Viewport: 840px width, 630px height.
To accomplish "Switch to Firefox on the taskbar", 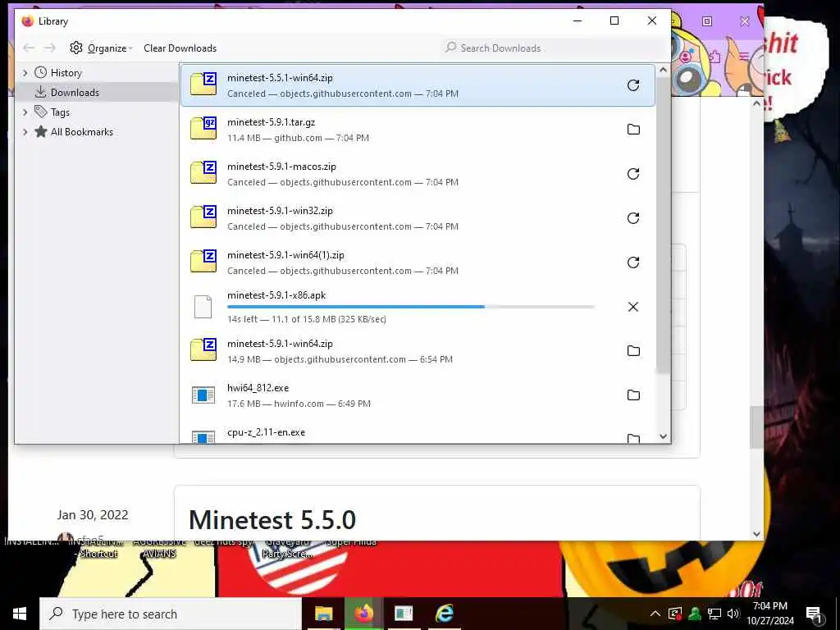I will pos(363,614).
